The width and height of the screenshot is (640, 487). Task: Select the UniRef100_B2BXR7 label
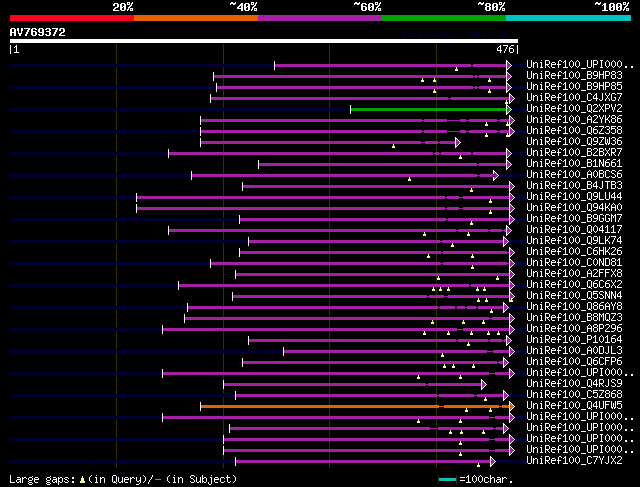click(x=574, y=153)
